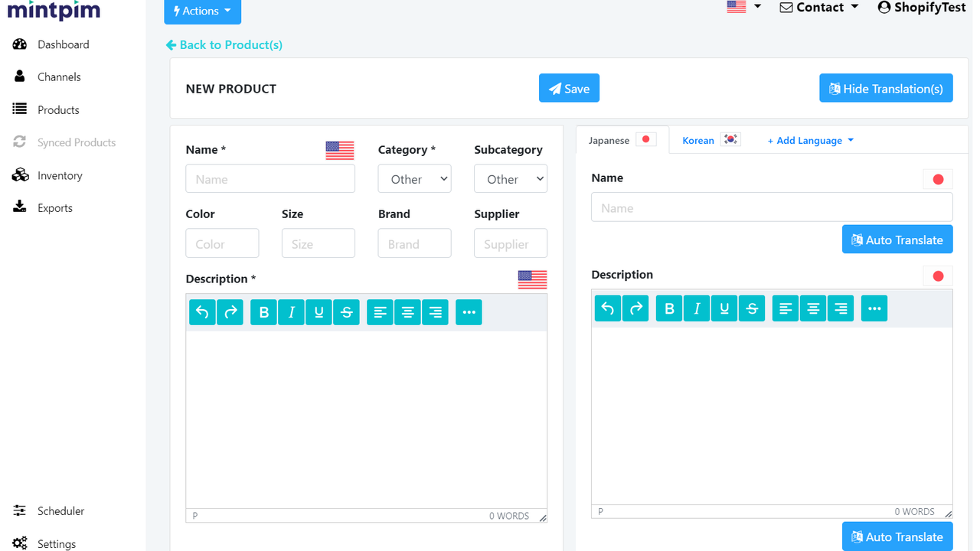Align text left in left editor
Image resolution: width=980 pixels, height=551 pixels.
click(x=380, y=312)
